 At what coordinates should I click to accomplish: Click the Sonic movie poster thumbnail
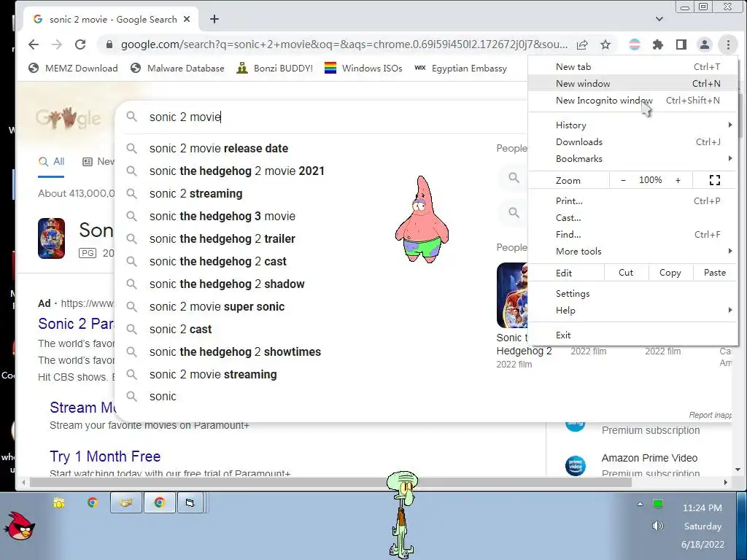coord(52,238)
